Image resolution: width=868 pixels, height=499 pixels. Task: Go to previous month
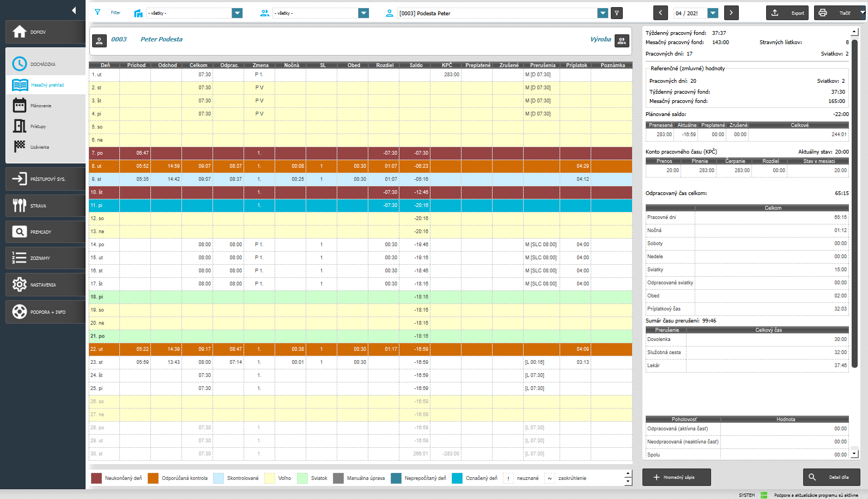click(x=660, y=13)
